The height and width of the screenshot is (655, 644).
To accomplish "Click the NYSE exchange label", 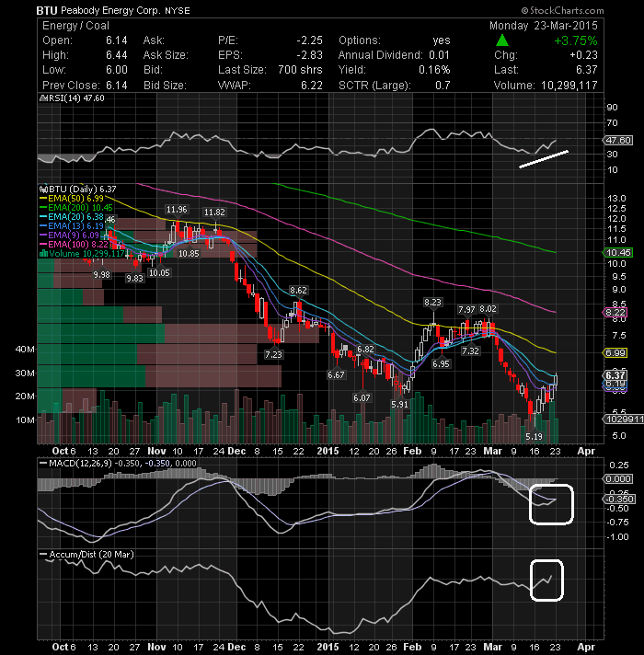I will pyautogui.click(x=177, y=11).
